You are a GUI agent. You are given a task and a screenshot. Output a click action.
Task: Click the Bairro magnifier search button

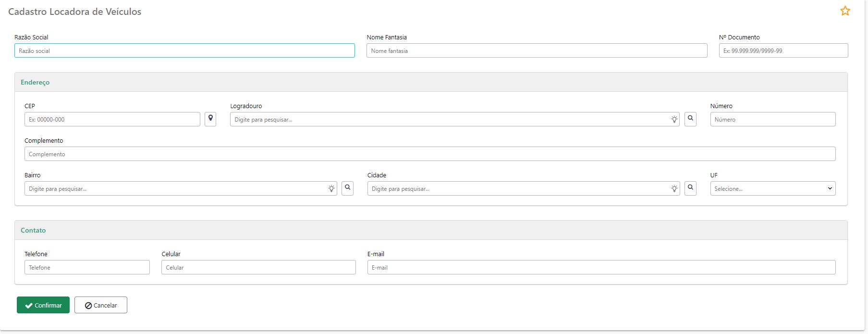point(347,188)
